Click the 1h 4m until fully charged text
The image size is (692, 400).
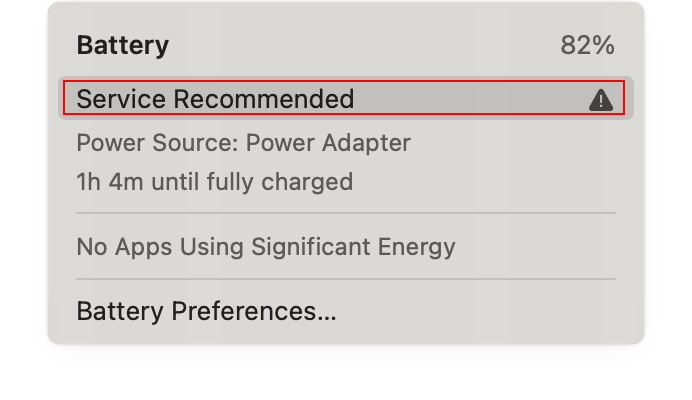pyautogui.click(x=214, y=182)
